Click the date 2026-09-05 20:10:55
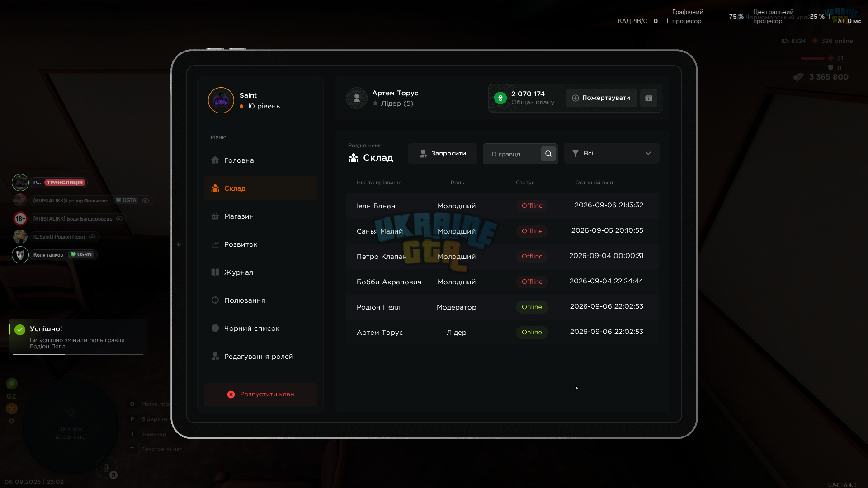 click(x=607, y=230)
